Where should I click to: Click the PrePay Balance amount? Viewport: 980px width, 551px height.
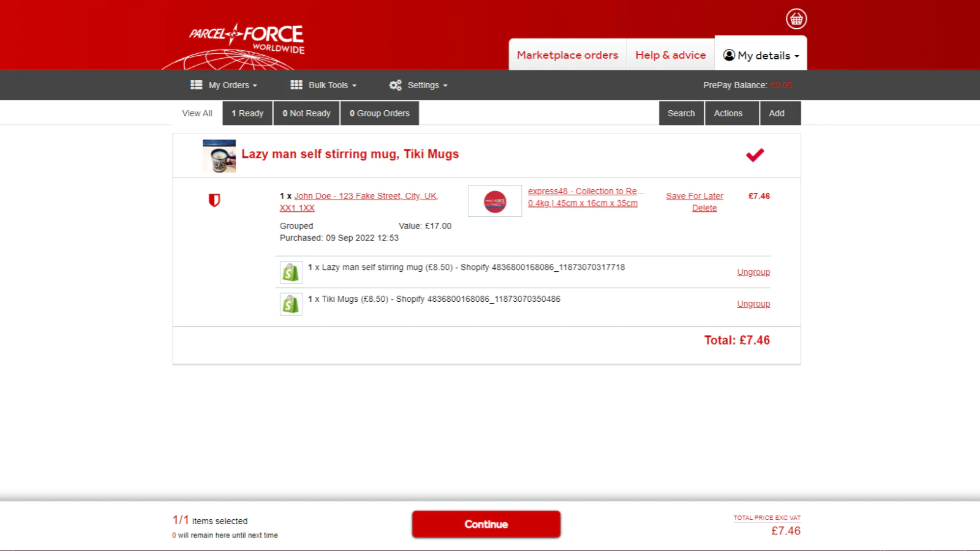tap(781, 85)
